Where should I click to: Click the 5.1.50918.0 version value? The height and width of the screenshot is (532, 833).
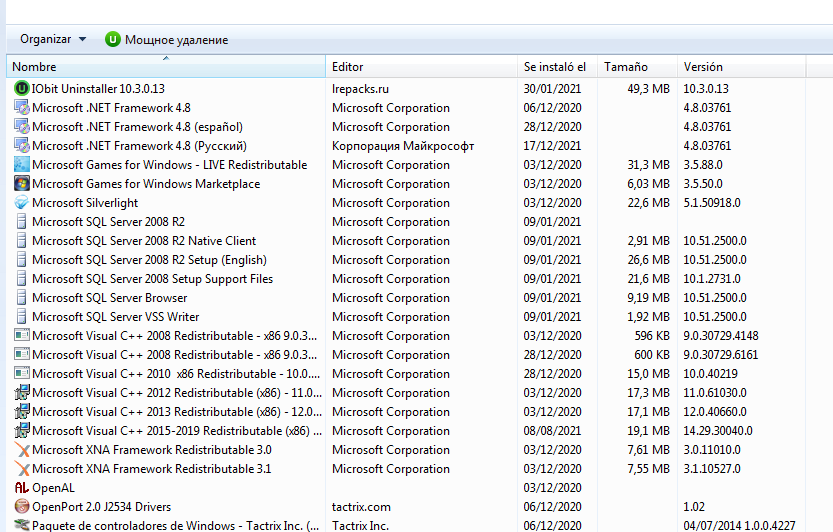[x=712, y=203]
